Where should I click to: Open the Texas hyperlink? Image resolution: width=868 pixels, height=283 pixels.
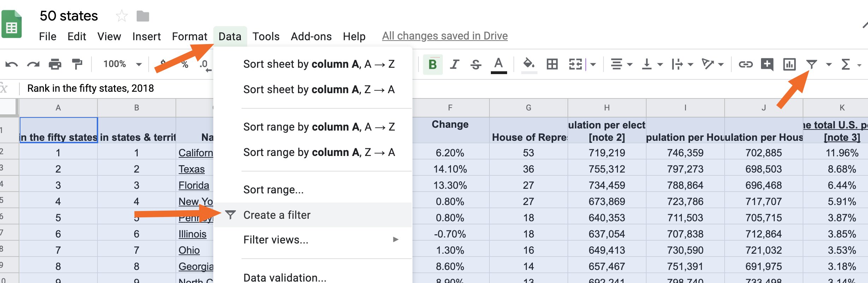point(191,169)
